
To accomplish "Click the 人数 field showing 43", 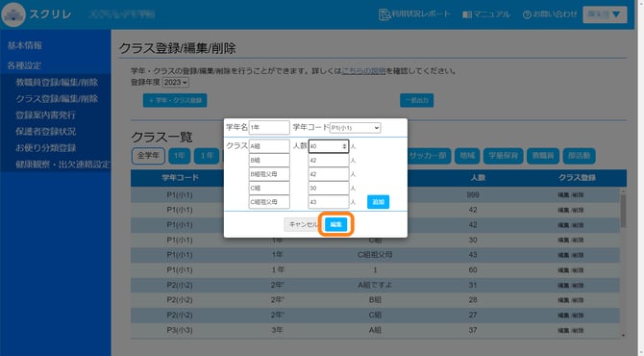I will click(x=328, y=202).
